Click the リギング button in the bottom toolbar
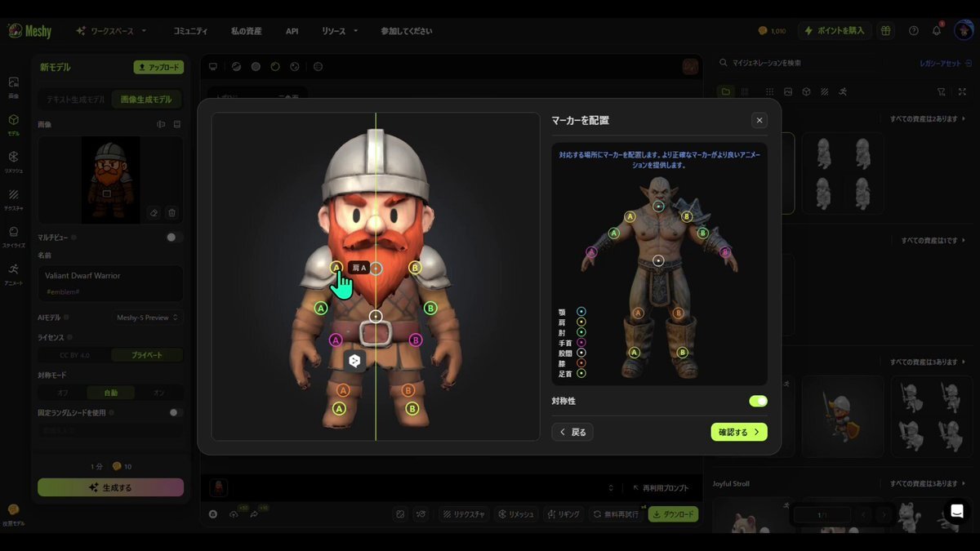 [563, 514]
